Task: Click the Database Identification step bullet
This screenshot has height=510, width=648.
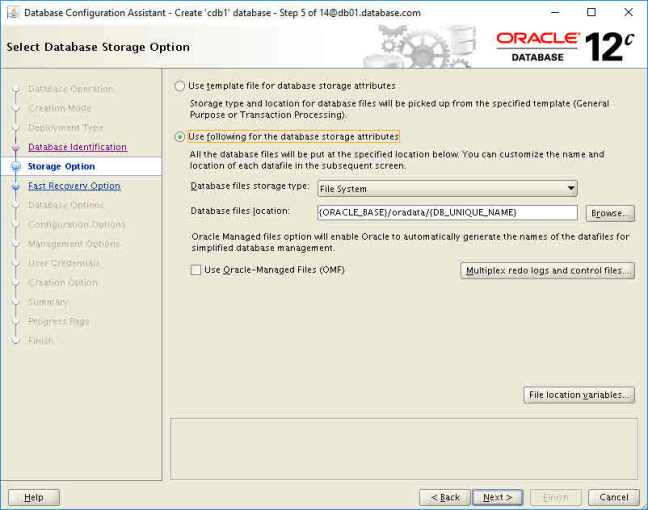Action: [x=16, y=147]
